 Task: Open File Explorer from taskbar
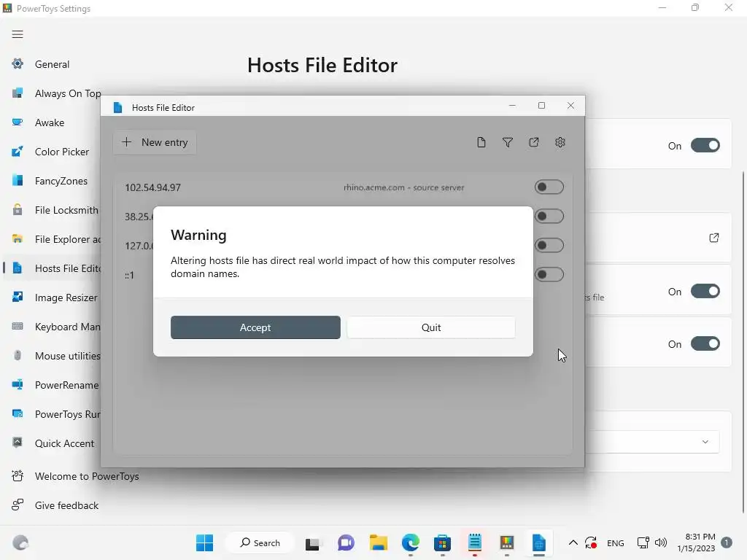point(379,542)
